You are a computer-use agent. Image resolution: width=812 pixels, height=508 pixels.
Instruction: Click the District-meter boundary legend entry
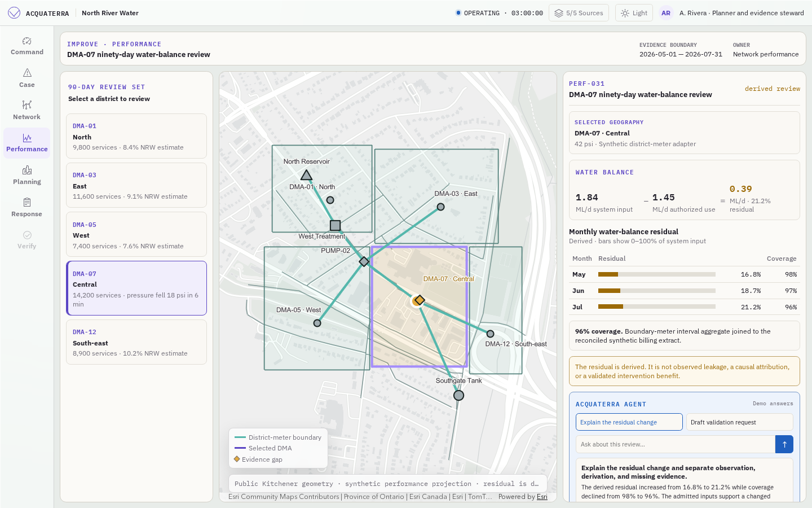click(278, 437)
